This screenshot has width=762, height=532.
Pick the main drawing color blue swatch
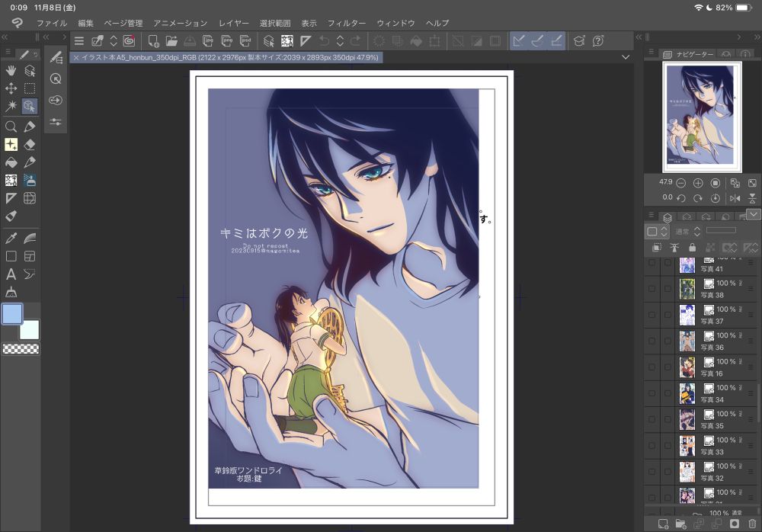(12, 314)
